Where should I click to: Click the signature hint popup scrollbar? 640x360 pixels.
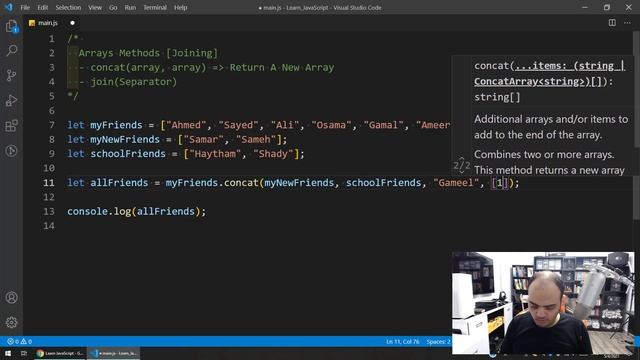[637, 101]
